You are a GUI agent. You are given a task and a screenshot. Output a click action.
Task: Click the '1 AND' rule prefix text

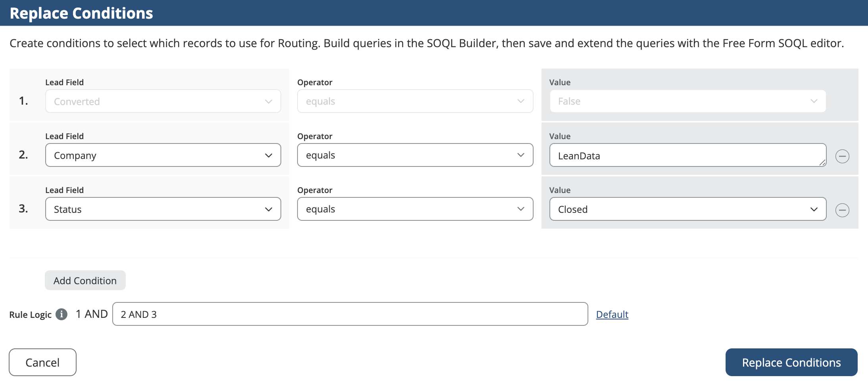point(92,314)
